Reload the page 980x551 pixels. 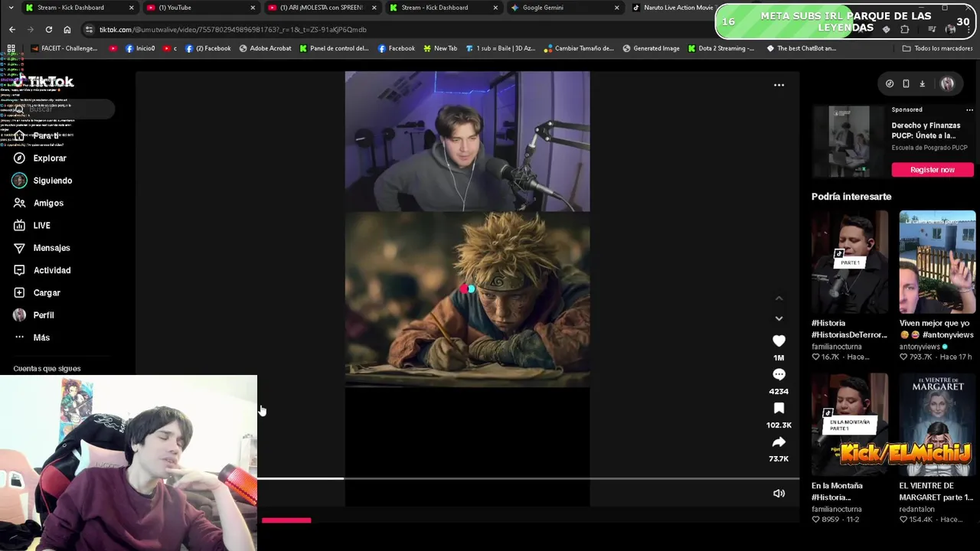[x=49, y=29]
